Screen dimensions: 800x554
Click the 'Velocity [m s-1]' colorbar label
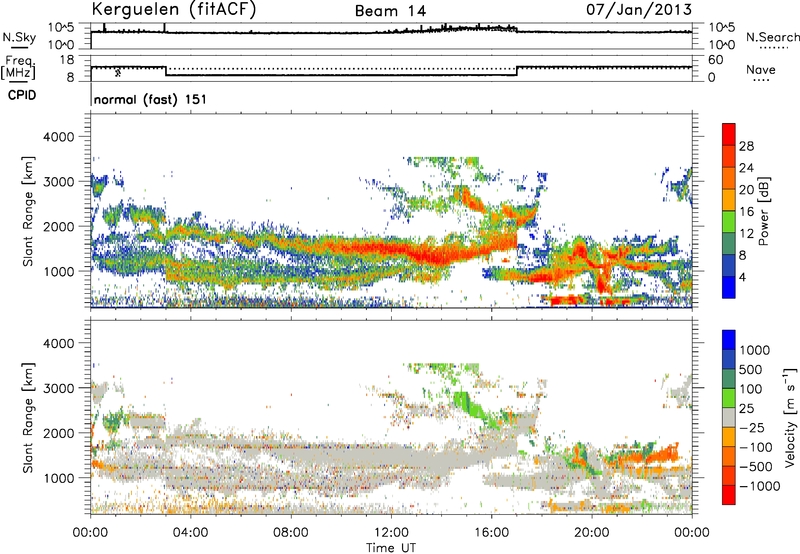(x=790, y=417)
